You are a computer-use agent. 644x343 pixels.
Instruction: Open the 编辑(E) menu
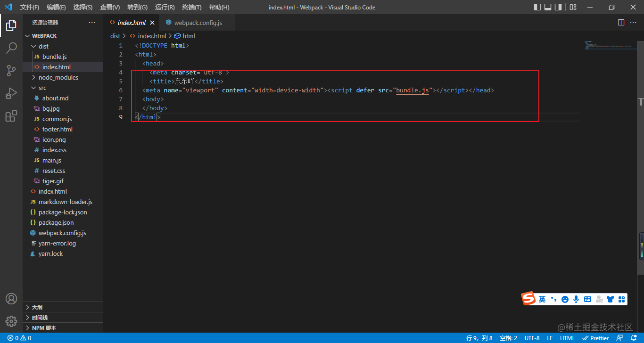click(56, 7)
